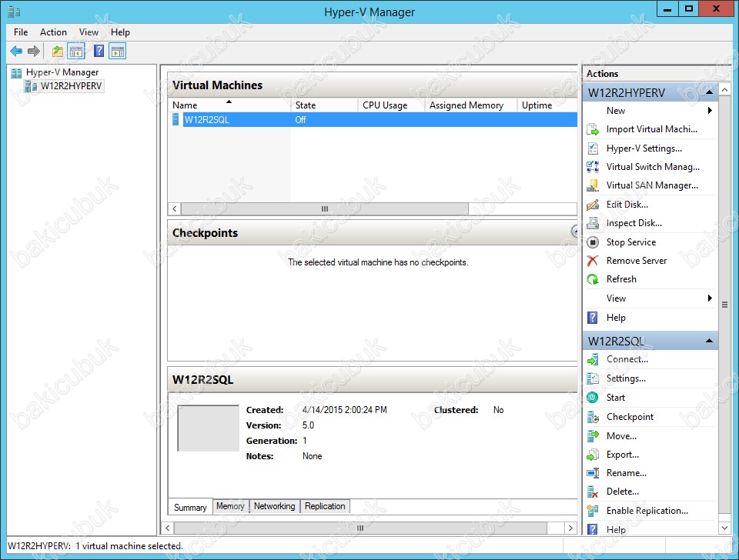This screenshot has width=739, height=560.
Task: Click the Checkpoint action link
Action: coord(630,417)
